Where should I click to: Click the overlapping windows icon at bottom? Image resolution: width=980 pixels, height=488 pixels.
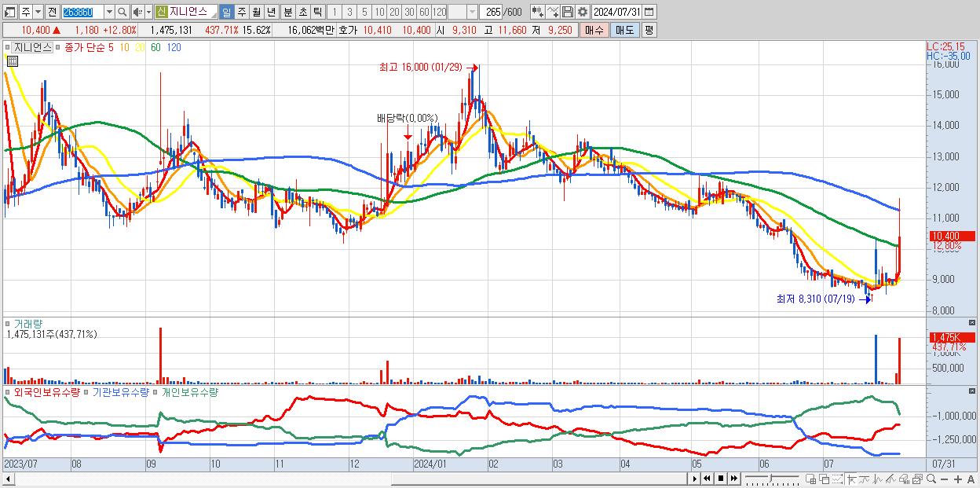(825, 479)
